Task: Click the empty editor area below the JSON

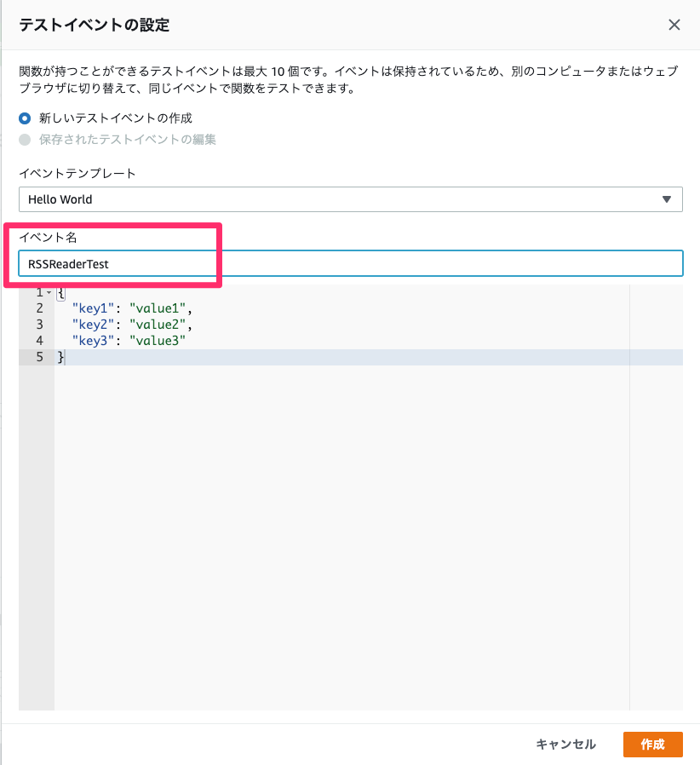Action: pos(341,511)
